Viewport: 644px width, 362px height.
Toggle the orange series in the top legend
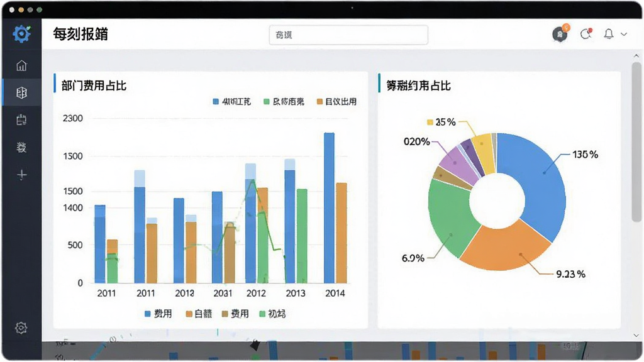336,101
